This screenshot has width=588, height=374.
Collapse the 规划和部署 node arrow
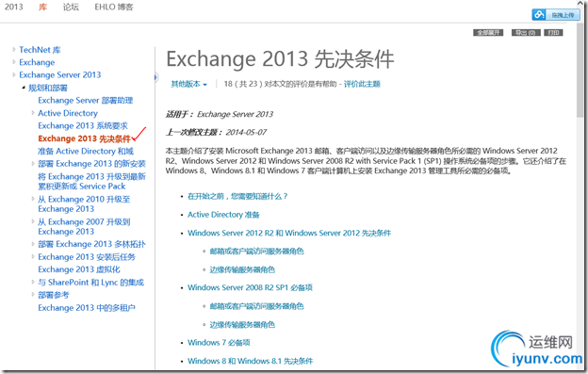[x=24, y=88]
